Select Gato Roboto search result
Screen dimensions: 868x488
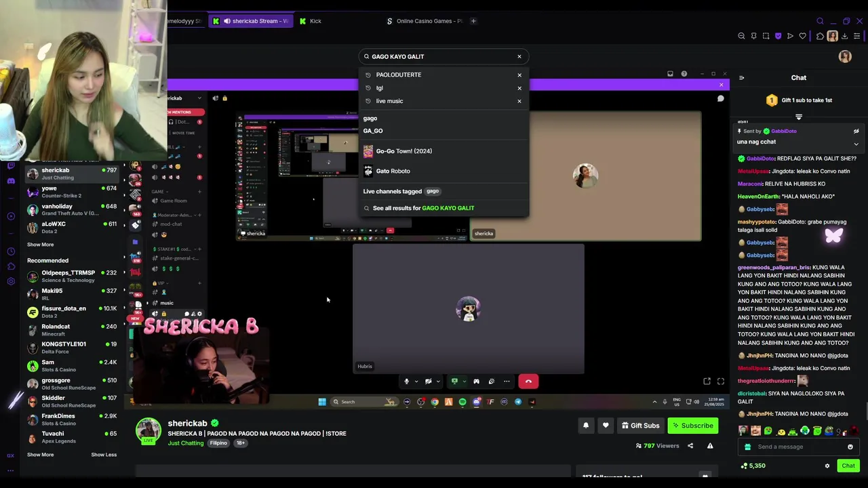pos(443,171)
